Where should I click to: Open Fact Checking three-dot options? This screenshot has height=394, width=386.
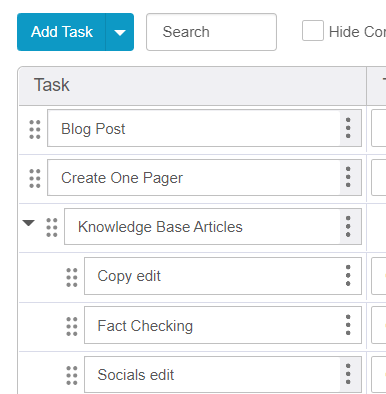click(348, 325)
